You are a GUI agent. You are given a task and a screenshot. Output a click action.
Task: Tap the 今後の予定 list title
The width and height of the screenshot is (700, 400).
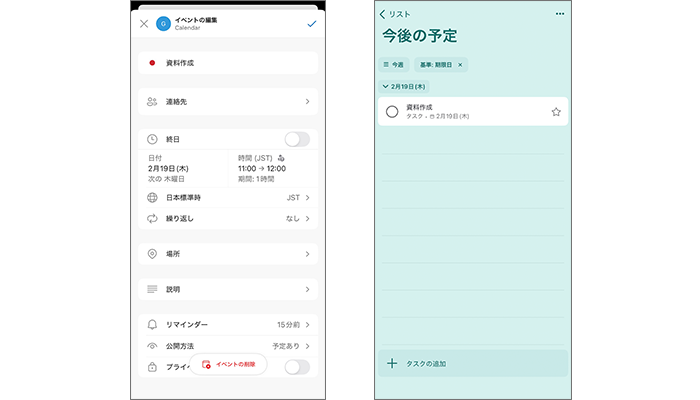tap(420, 36)
